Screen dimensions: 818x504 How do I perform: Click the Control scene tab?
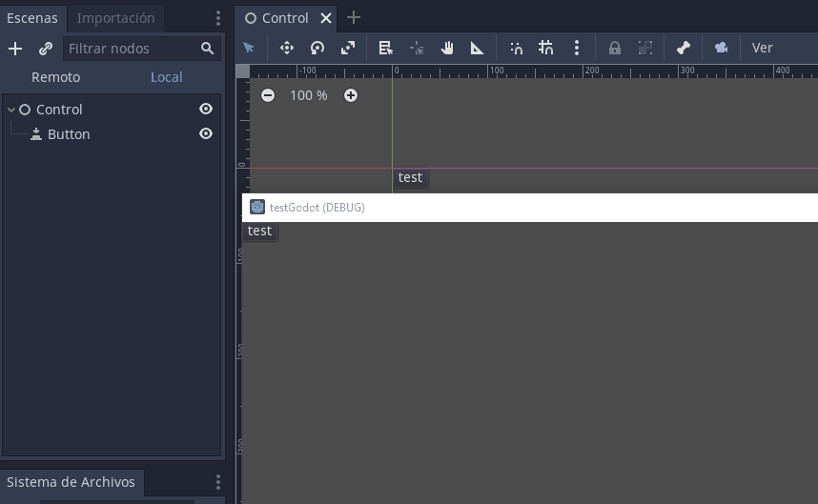(285, 18)
